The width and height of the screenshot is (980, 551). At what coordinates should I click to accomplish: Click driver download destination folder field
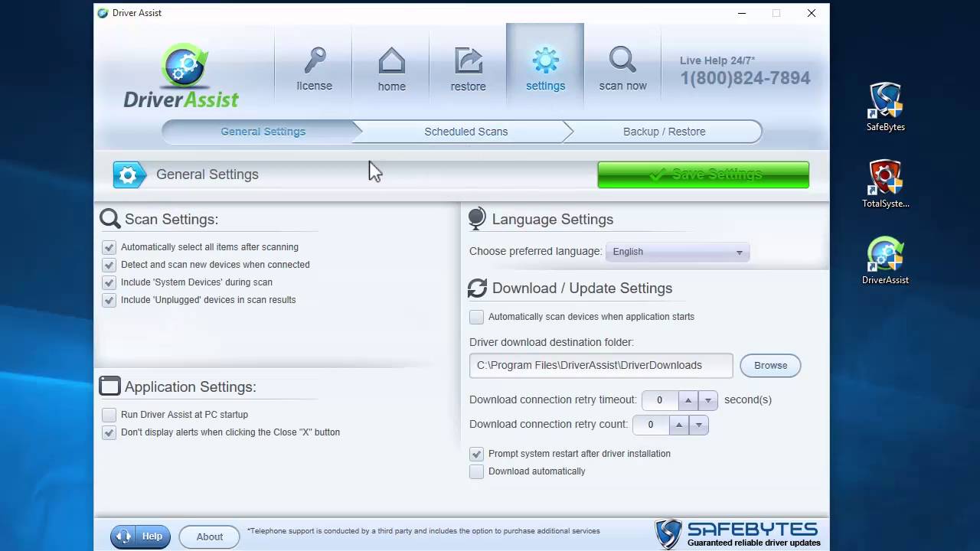[601, 365]
